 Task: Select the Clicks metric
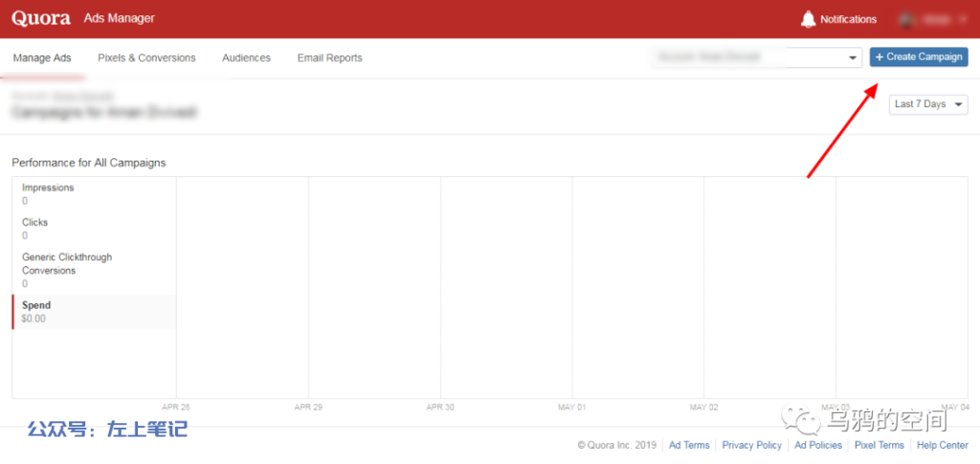pyautogui.click(x=94, y=229)
